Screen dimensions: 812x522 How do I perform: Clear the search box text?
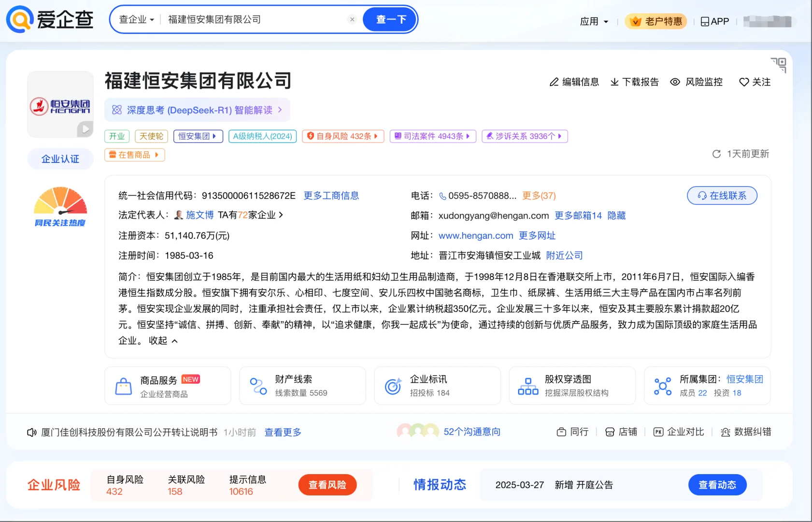(352, 19)
